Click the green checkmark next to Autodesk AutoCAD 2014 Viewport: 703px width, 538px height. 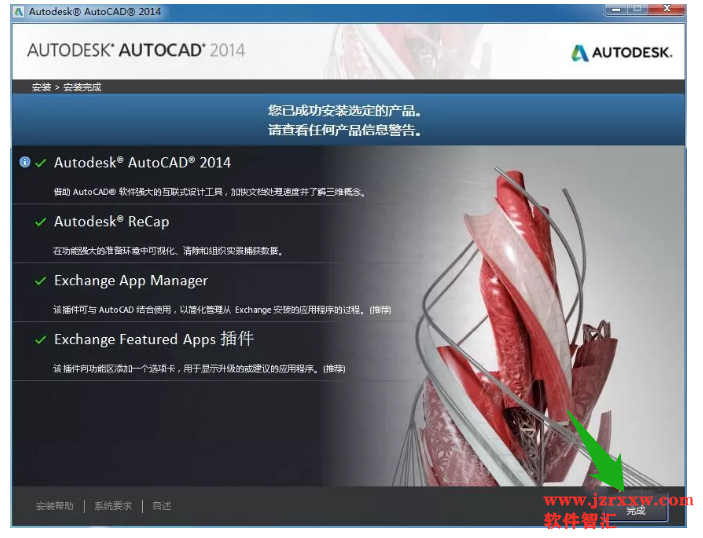point(40,163)
